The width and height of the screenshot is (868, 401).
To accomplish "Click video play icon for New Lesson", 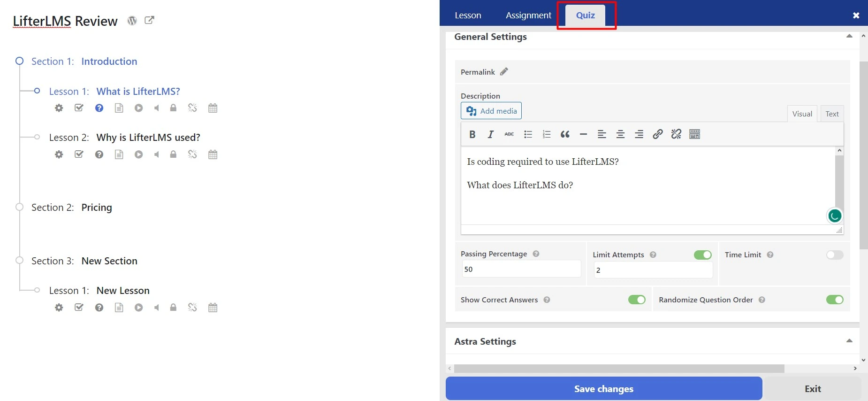I will coord(138,308).
